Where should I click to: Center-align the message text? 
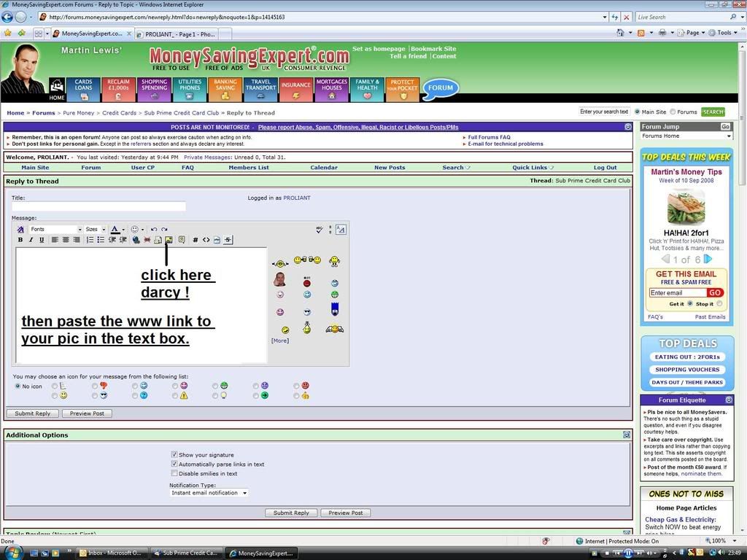click(66, 240)
